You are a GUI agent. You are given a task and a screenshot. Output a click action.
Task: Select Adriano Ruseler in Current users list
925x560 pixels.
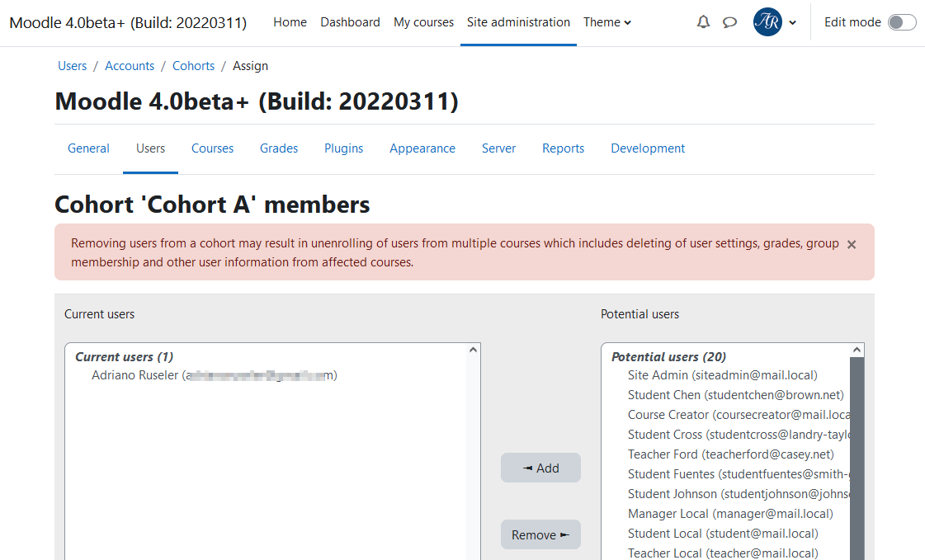tap(215, 375)
